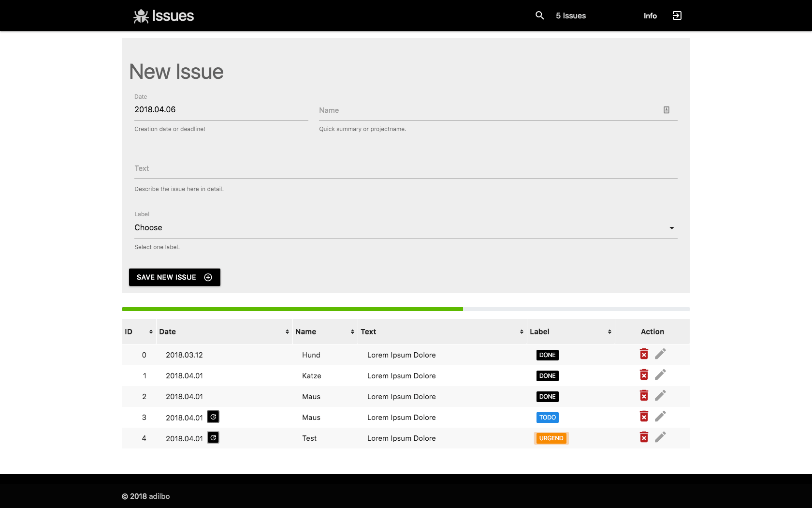
Task: Click the refresh icon beside issue 4 date
Action: point(213,437)
